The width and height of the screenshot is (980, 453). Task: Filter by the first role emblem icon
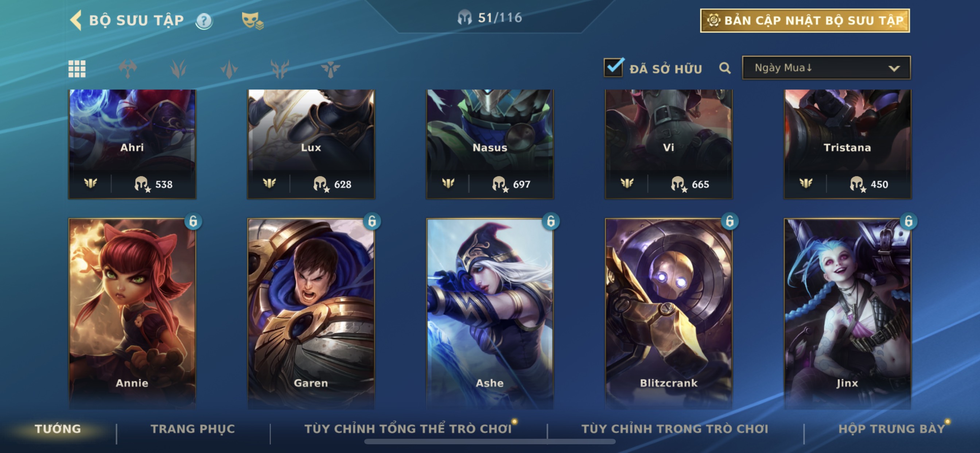tap(128, 69)
